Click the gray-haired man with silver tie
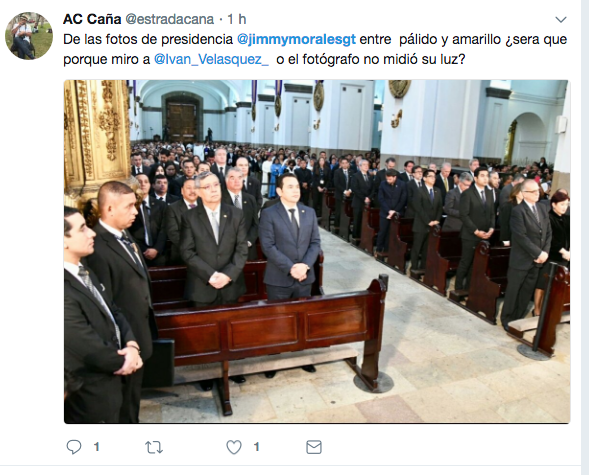Image resolution: width=589 pixels, height=475 pixels. click(x=213, y=240)
